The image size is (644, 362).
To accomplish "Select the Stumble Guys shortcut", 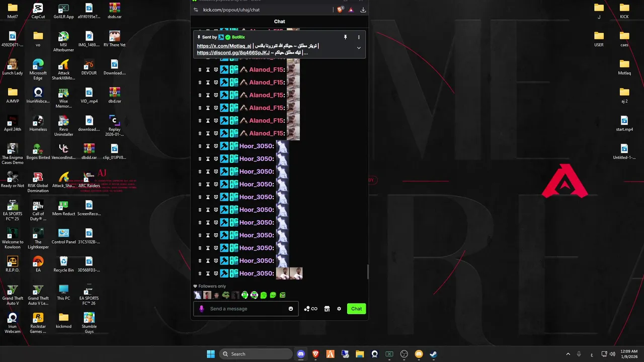I will click(x=89, y=323).
